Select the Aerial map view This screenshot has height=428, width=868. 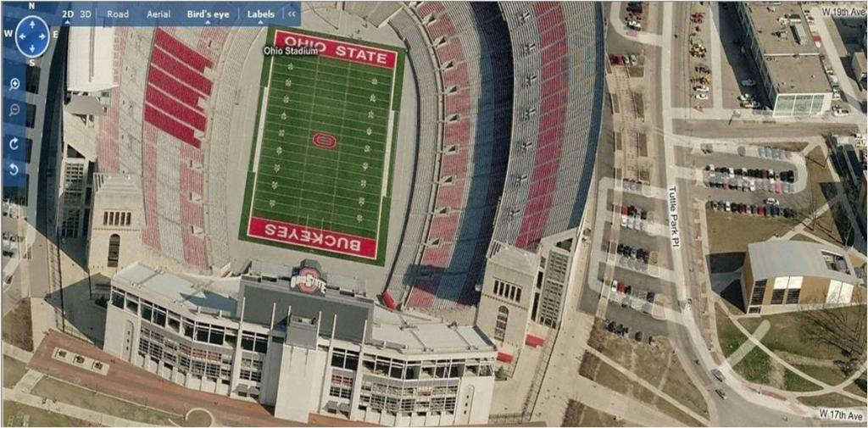pyautogui.click(x=159, y=14)
